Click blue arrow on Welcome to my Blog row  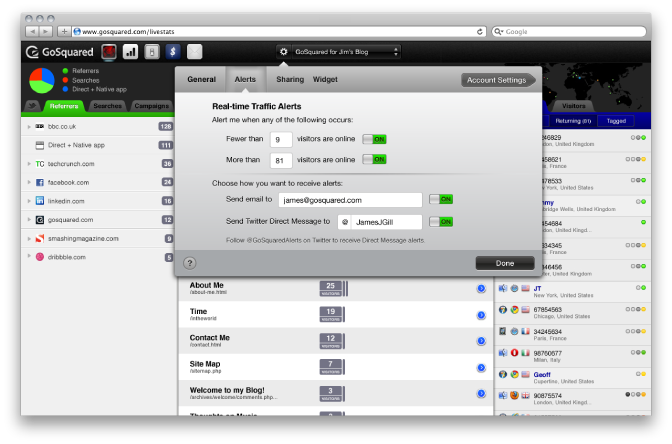481,393
